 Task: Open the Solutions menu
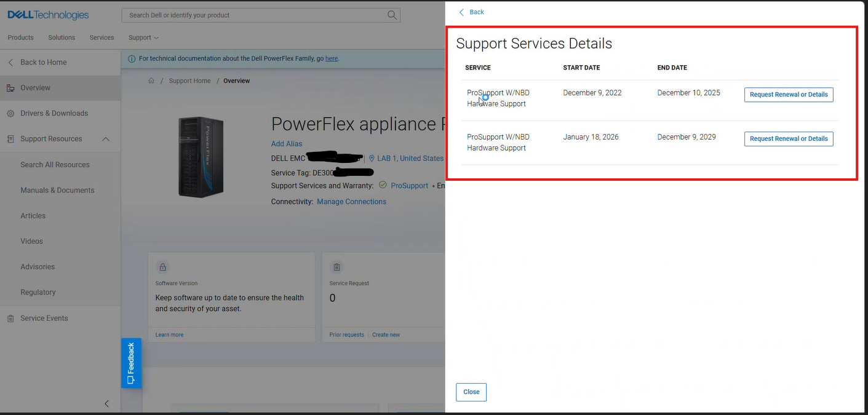click(x=62, y=38)
